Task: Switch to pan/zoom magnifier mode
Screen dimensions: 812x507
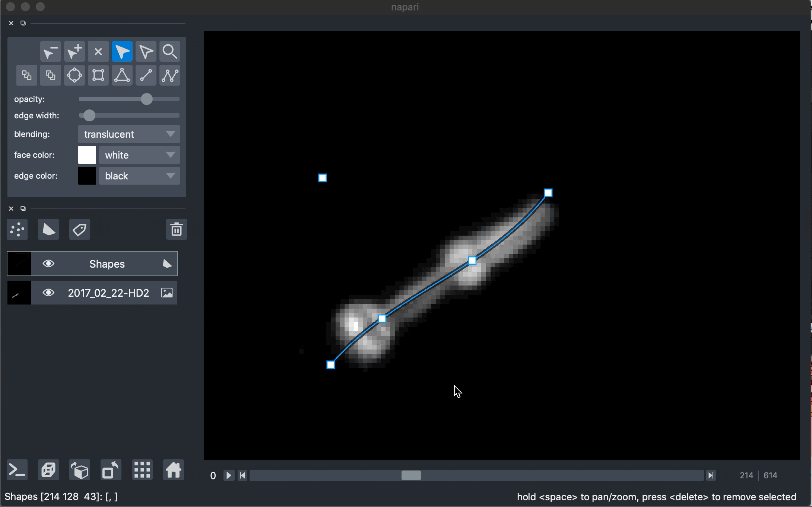Action: click(x=169, y=51)
